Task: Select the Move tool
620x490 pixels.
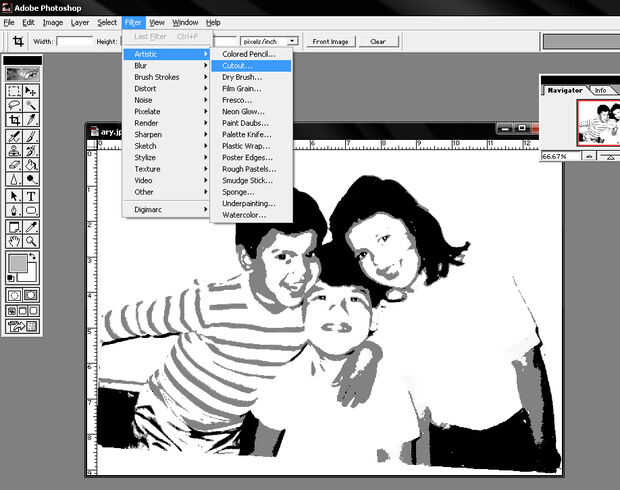Action: 31,91
